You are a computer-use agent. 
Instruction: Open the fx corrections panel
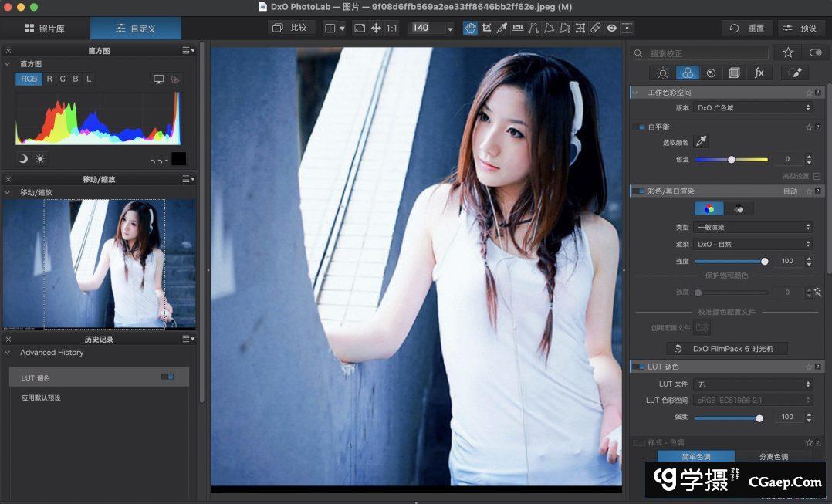[759, 73]
